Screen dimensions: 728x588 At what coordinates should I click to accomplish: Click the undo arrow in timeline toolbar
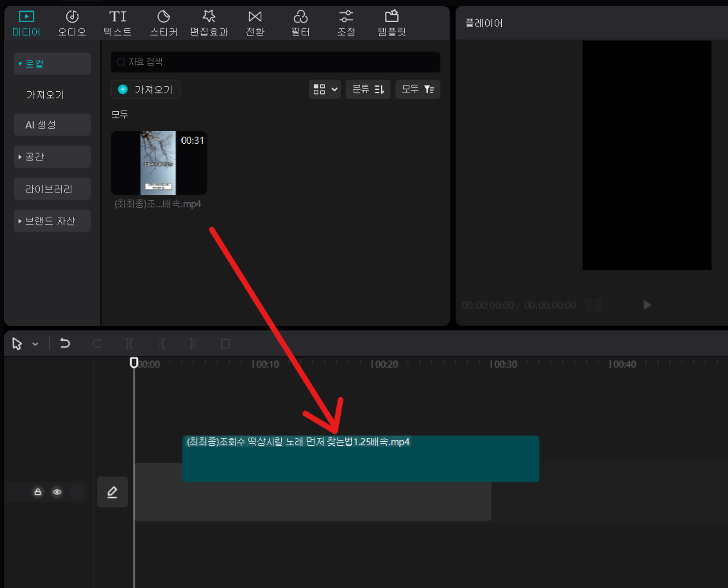pos(65,343)
